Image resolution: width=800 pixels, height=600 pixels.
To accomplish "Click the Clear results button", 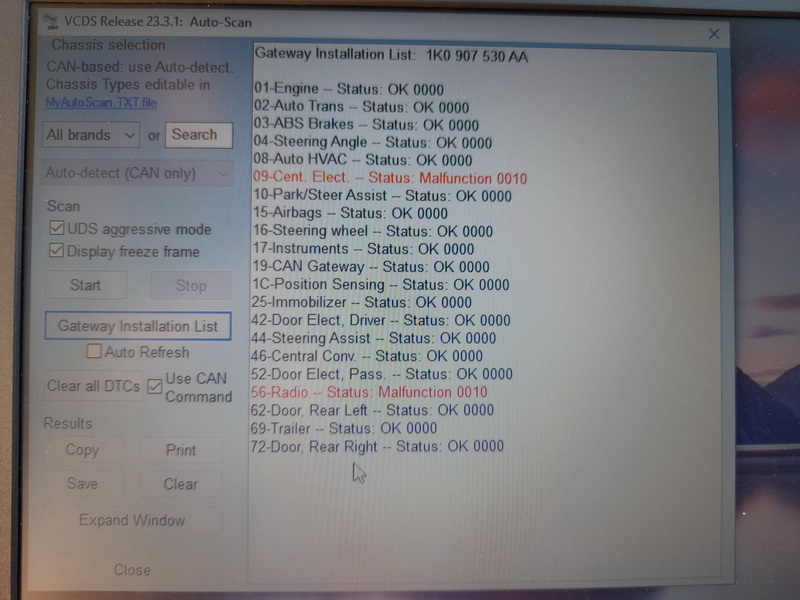I will [181, 484].
